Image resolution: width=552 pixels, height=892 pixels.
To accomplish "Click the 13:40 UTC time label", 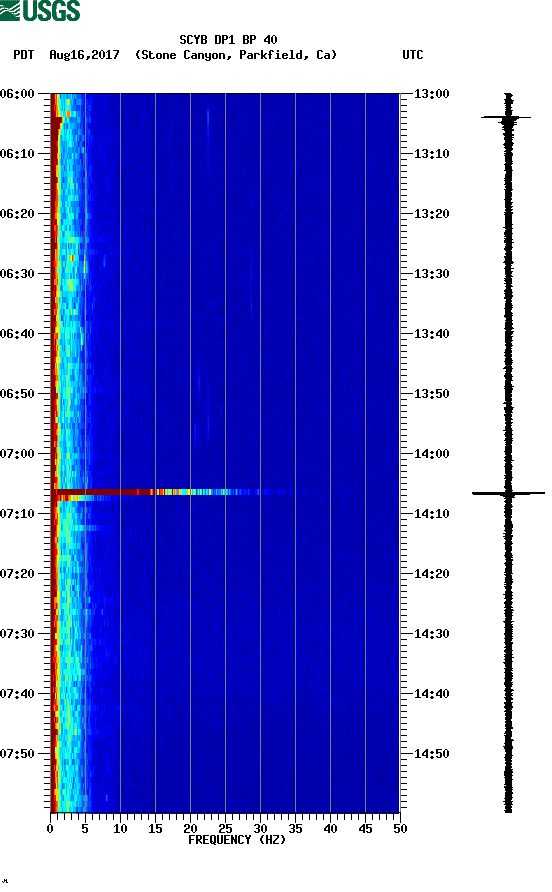I will (x=431, y=334).
